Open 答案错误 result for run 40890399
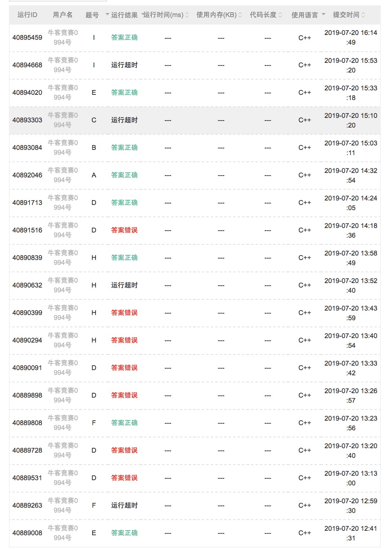This screenshot has height=549, width=392. (x=124, y=313)
